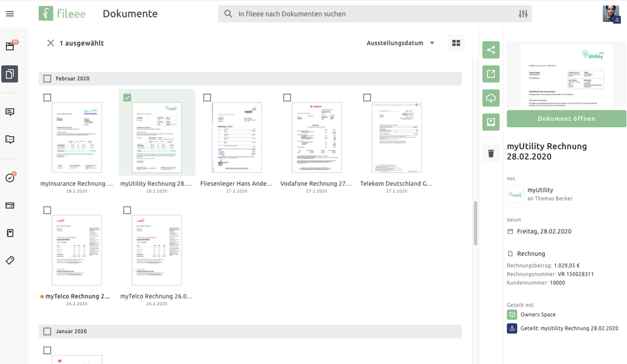Delete document with the trash icon
This screenshot has width=627, height=364.
[491, 153]
